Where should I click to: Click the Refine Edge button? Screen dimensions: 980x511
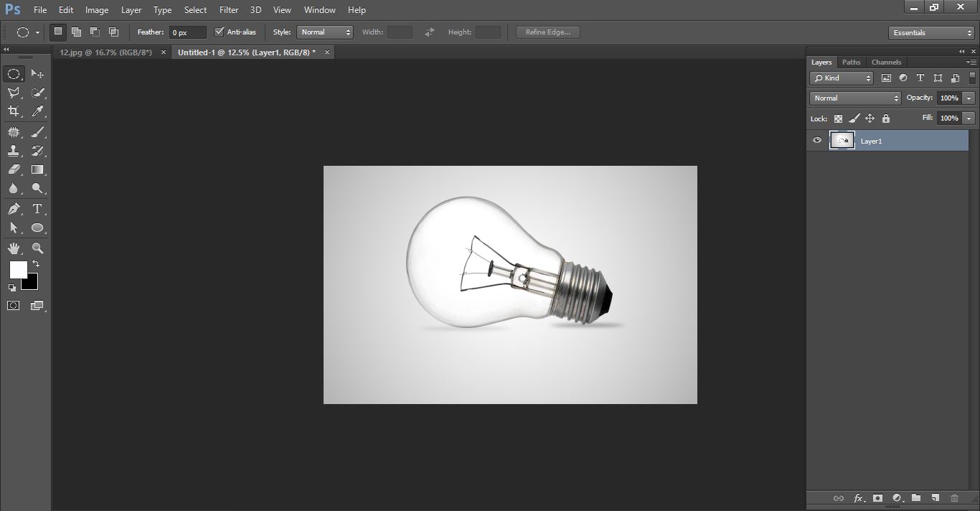tap(547, 32)
